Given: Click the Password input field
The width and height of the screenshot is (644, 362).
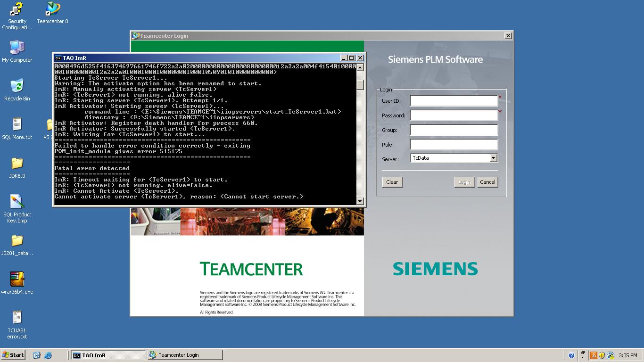Looking at the screenshot, I should tap(454, 115).
